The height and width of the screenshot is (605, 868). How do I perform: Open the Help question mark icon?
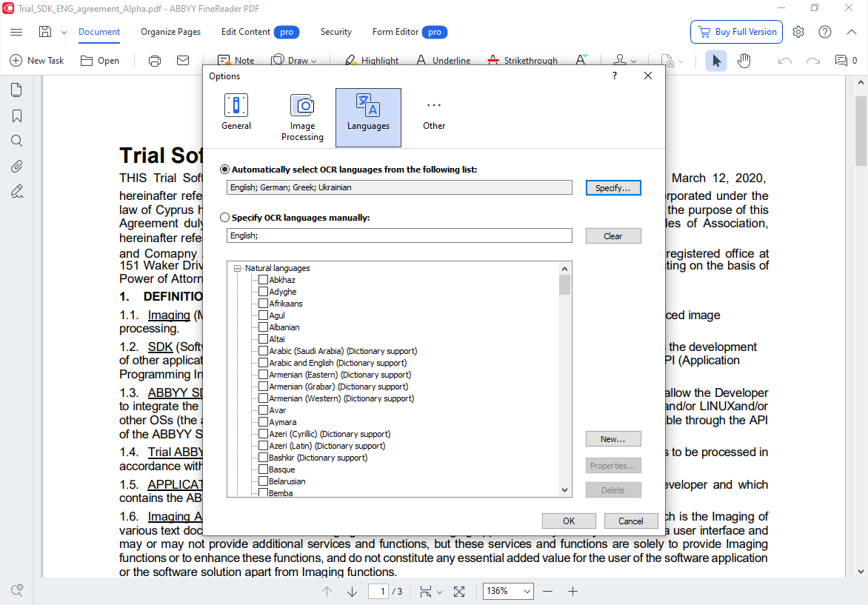coord(825,32)
